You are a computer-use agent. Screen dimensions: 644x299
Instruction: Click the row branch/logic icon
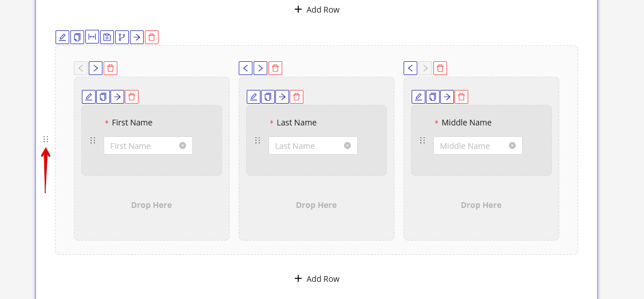122,37
